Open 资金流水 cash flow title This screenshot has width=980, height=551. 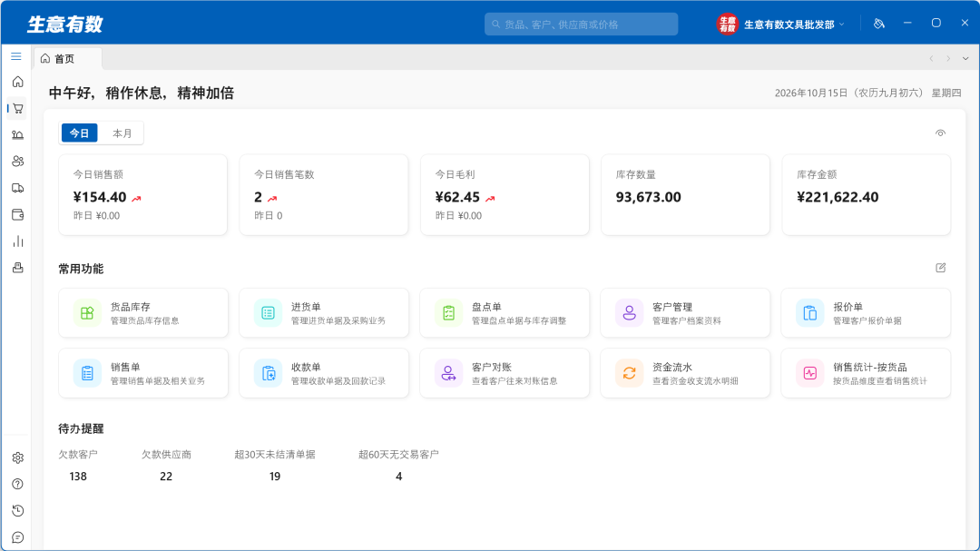coord(672,367)
